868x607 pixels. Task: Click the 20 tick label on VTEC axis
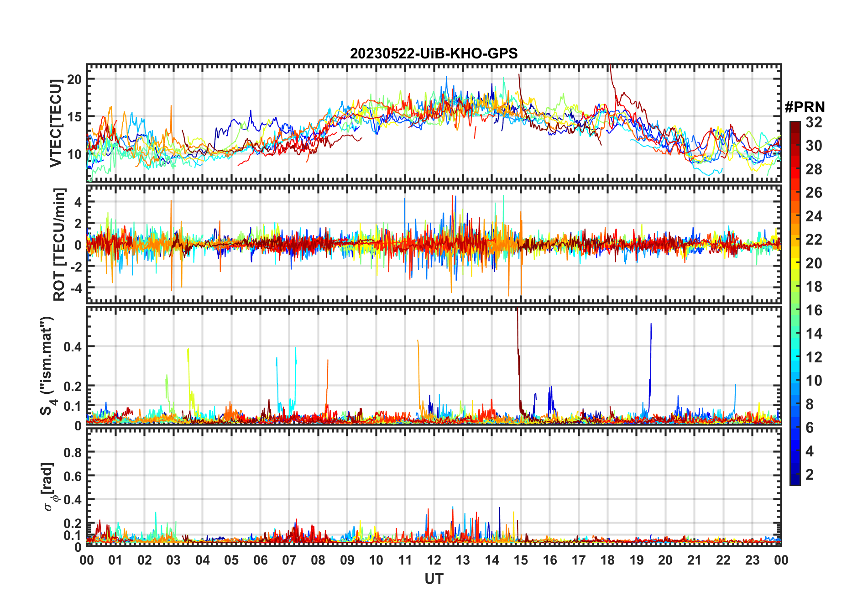coord(74,79)
